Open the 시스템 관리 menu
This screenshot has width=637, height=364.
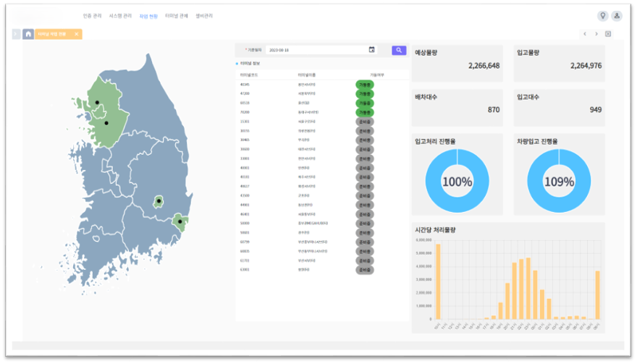point(120,16)
